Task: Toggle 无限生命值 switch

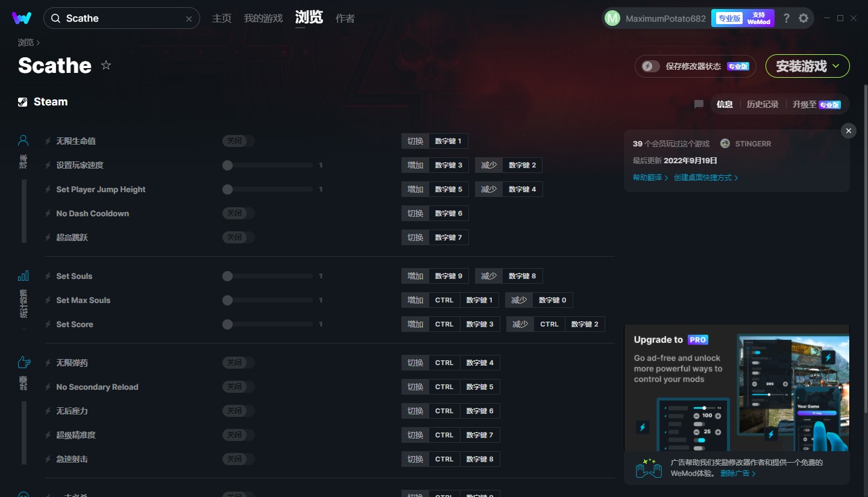Action: coord(238,141)
